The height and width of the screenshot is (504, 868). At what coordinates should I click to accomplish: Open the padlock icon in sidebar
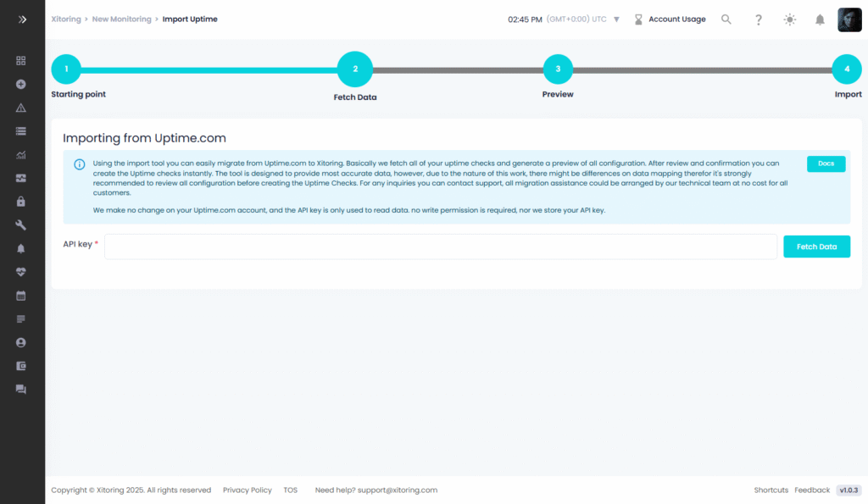[21, 202]
